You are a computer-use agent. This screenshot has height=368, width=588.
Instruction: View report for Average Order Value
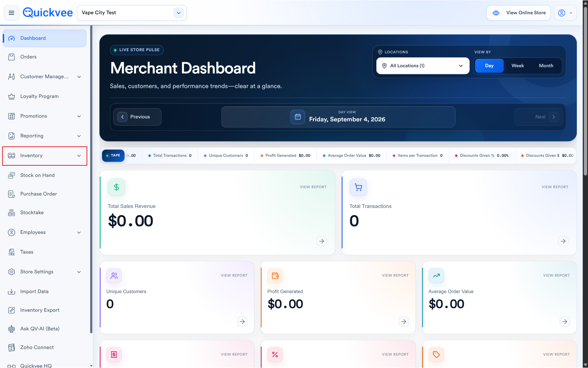(556, 275)
